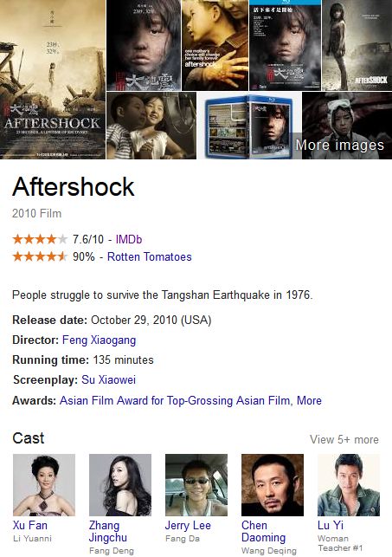
Task: Open the large Aftershock poster image
Action: tap(53, 80)
